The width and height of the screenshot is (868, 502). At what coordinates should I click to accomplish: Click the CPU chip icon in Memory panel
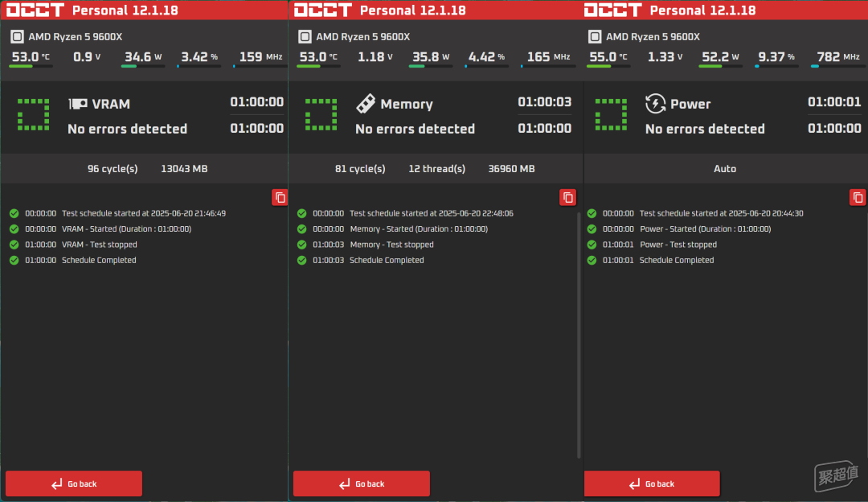click(x=305, y=36)
